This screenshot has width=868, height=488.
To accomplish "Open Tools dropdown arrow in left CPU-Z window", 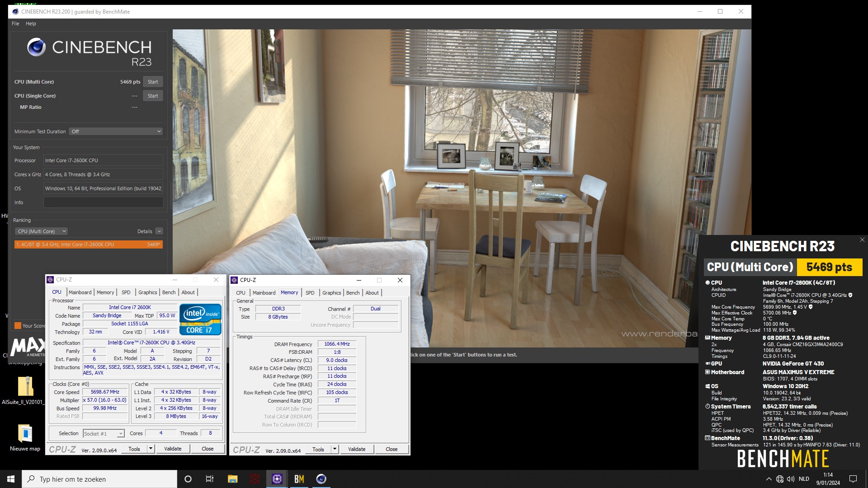I will click(151, 449).
